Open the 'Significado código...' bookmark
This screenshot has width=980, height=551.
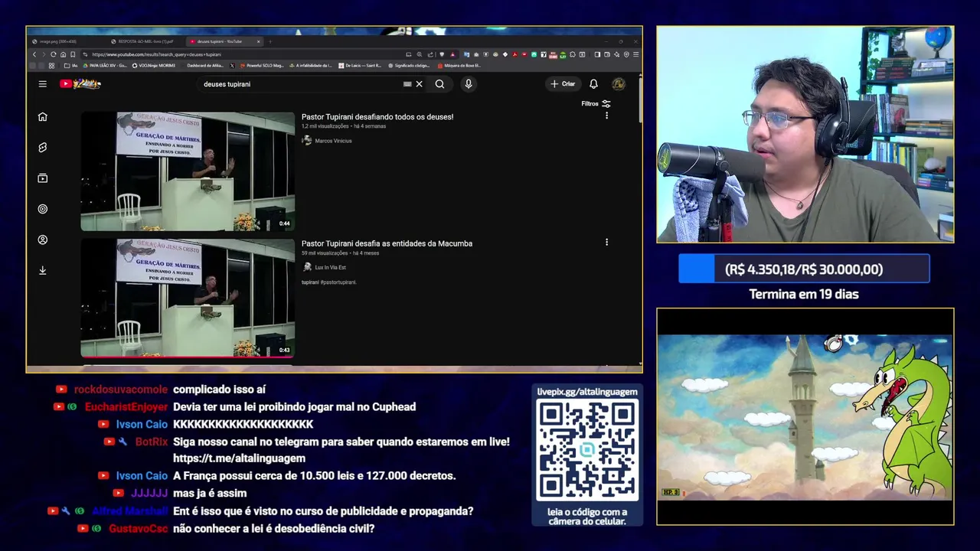point(409,66)
